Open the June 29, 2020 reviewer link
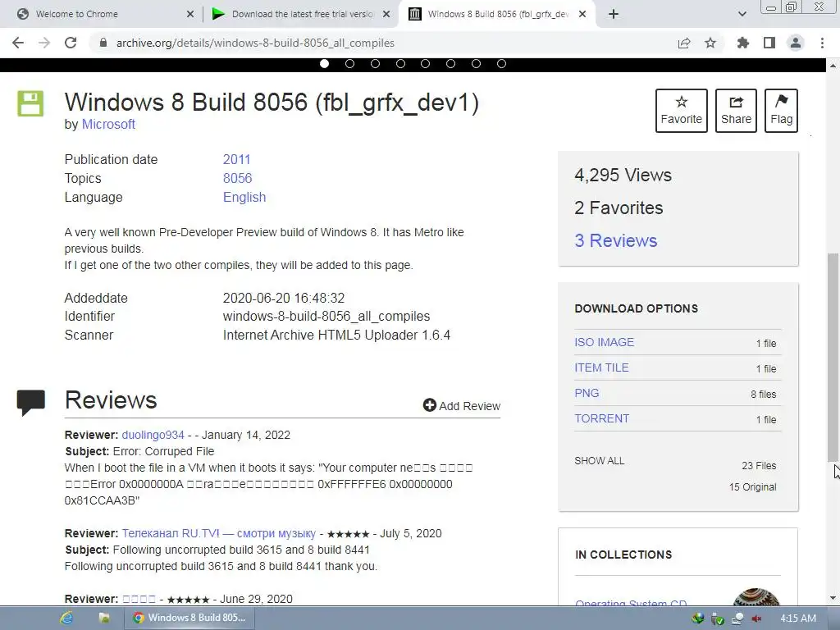The width and height of the screenshot is (840, 630). point(139,599)
